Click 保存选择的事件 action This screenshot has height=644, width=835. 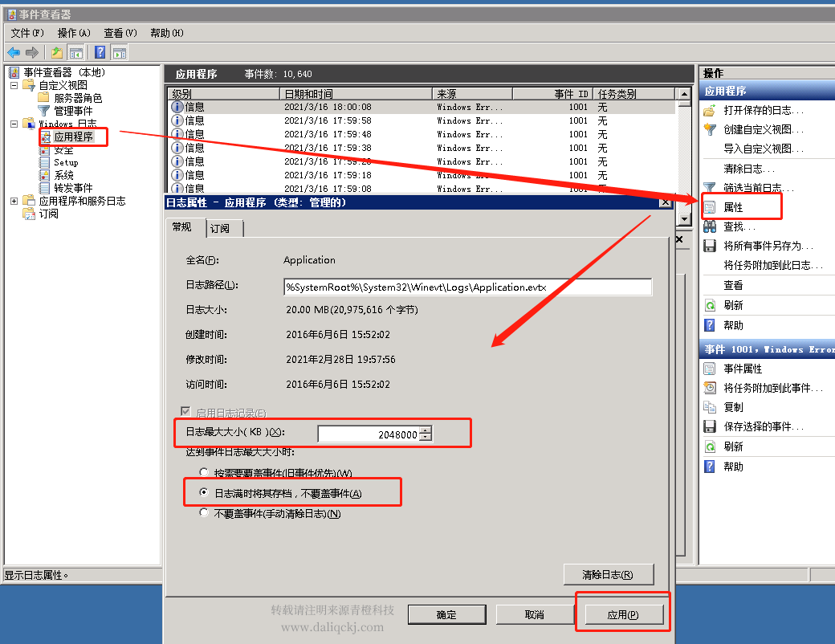[x=763, y=426]
